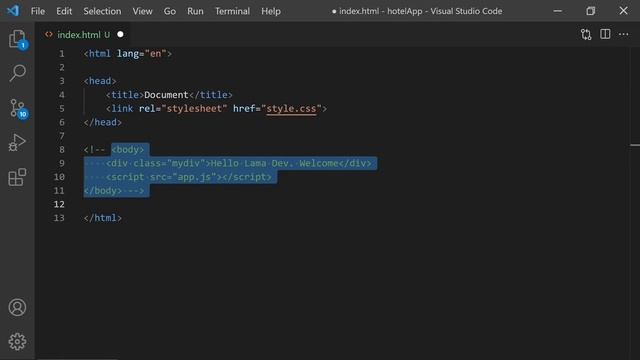Open the Search view
Image resolution: width=640 pixels, height=360 pixels.
[x=18, y=73]
